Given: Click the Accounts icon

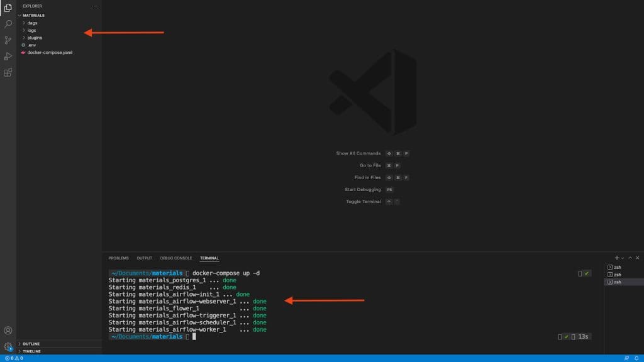Looking at the screenshot, I should [8, 331].
